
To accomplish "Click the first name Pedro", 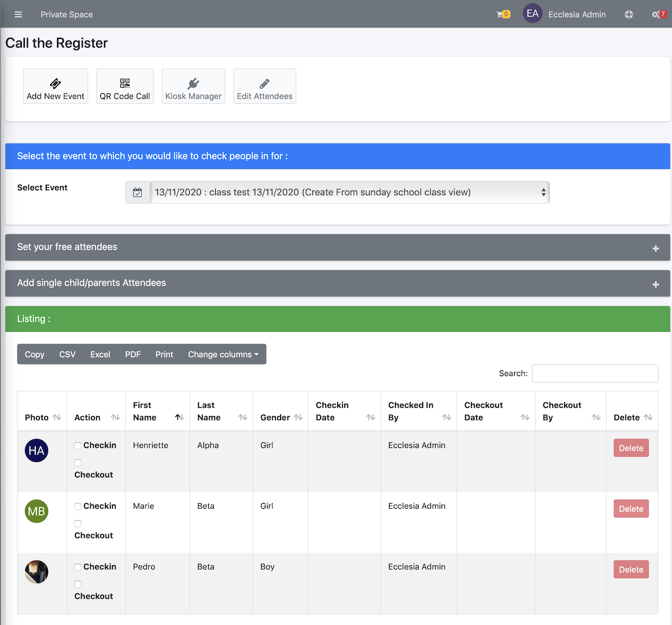I will [144, 567].
